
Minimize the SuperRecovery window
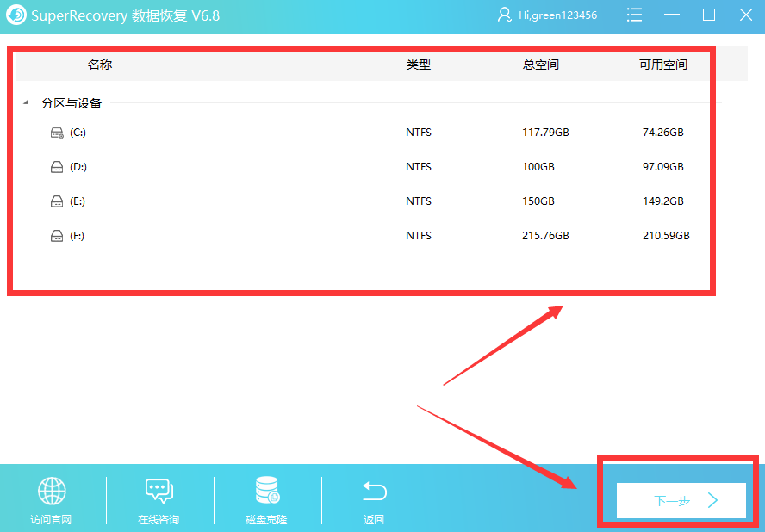click(672, 15)
